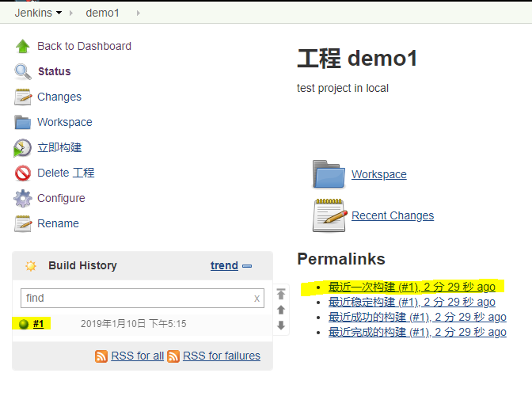Open 最近稳定构建 (#1) permalink

click(x=412, y=302)
